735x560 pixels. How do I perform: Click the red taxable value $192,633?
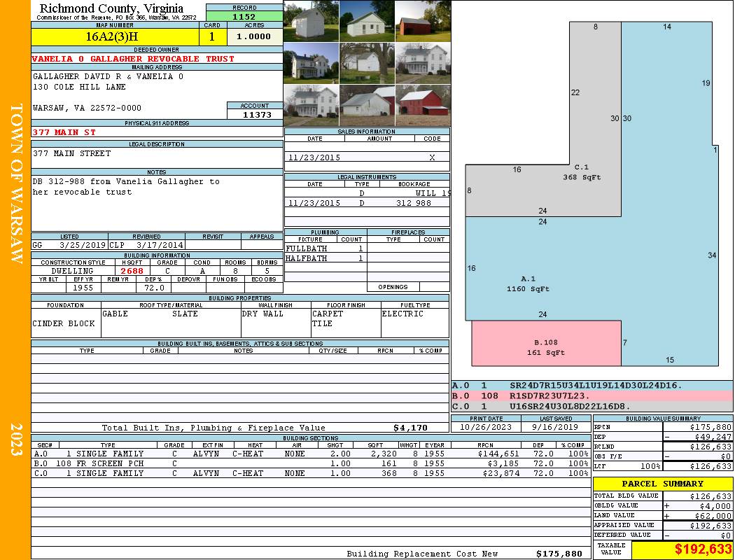click(703, 549)
